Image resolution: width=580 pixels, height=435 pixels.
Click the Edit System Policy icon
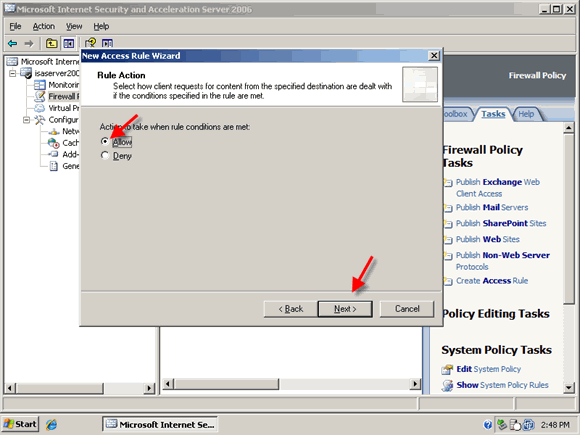pyautogui.click(x=447, y=369)
